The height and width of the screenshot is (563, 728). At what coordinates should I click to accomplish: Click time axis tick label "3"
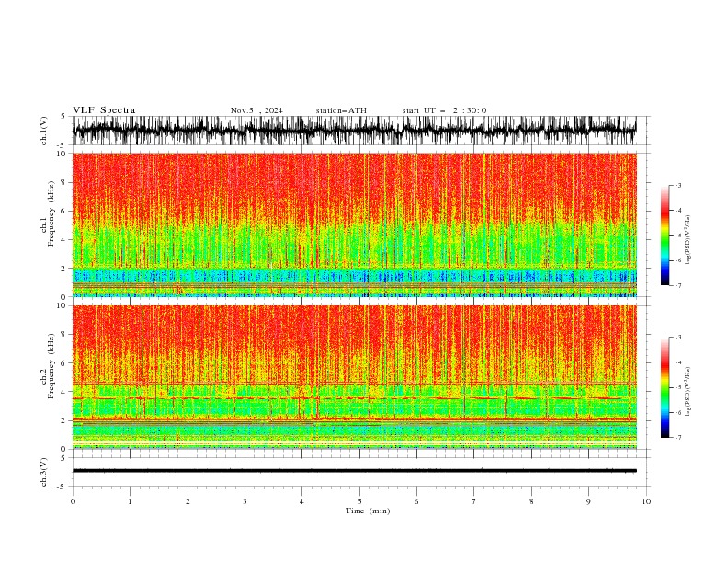coord(245,501)
